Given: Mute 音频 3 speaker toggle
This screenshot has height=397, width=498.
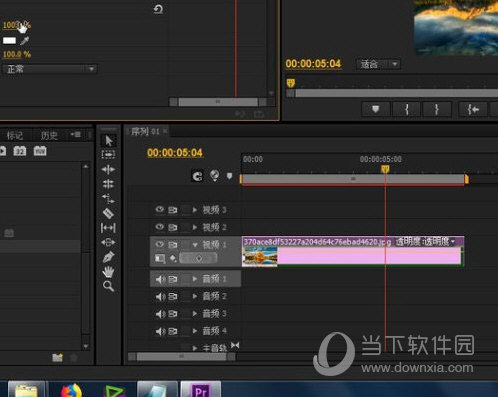Looking at the screenshot, I should click(x=160, y=314).
